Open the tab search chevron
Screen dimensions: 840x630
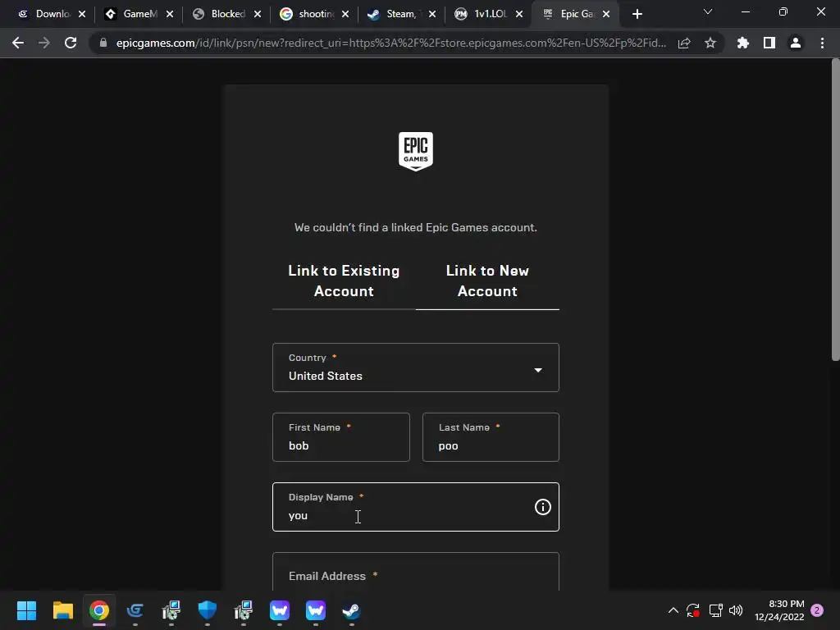coord(708,11)
